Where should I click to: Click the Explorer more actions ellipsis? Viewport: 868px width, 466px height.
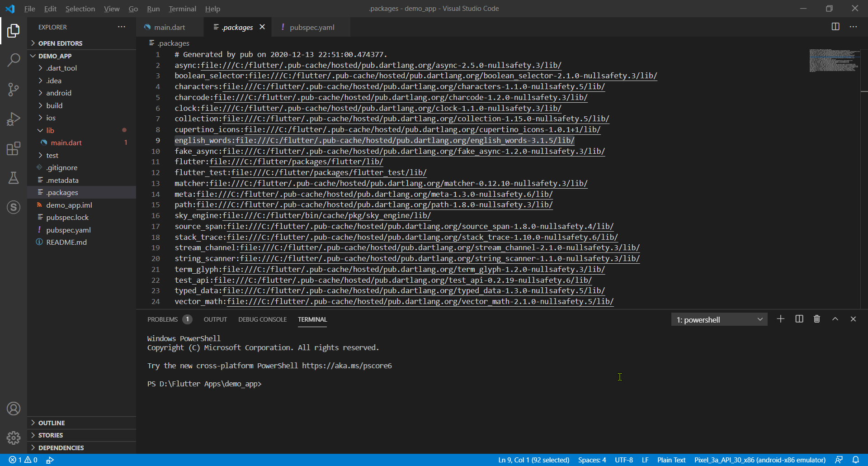pyautogui.click(x=122, y=27)
